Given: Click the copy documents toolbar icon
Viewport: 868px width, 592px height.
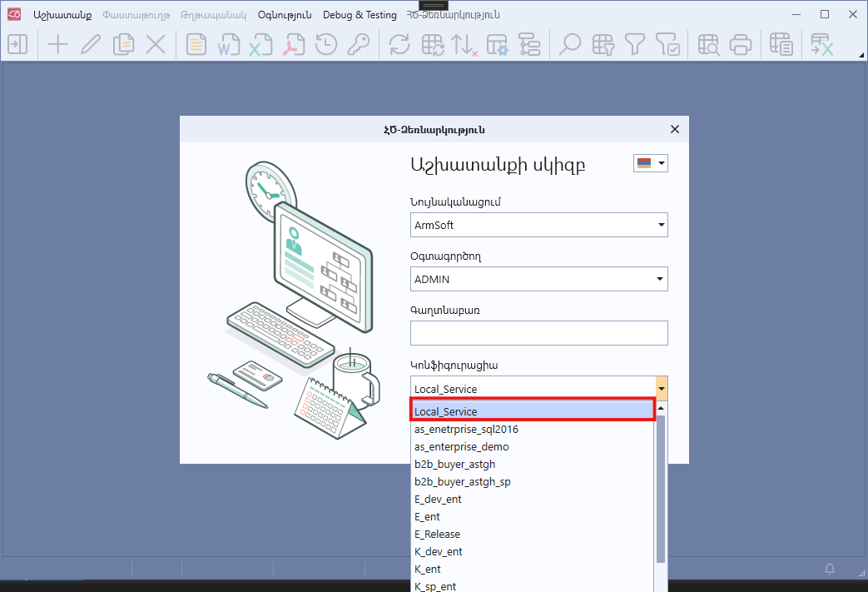Looking at the screenshot, I should click(123, 44).
